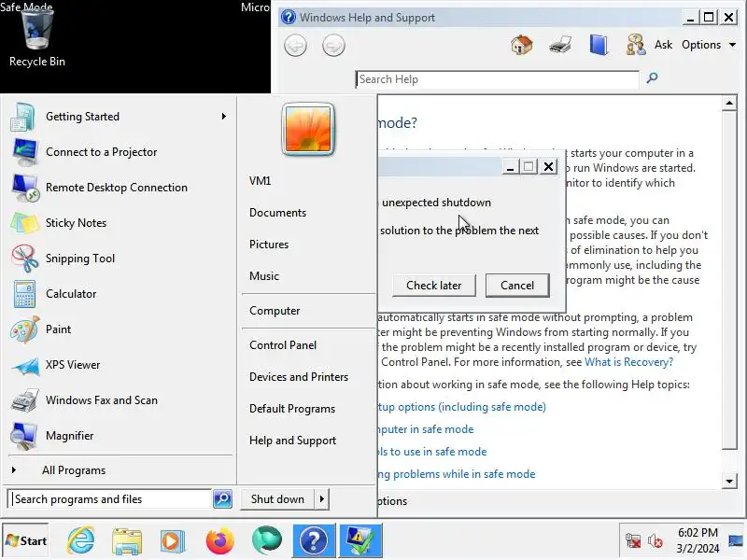Click the taskbar clock showing 6:02 PM
747x560 pixels.
698,540
